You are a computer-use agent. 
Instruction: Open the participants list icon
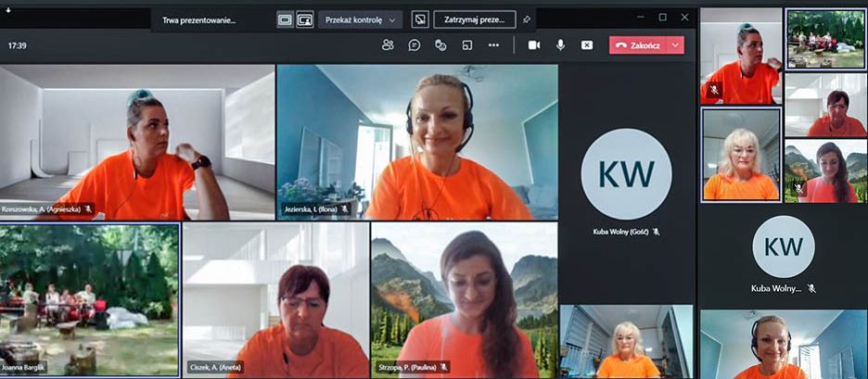pyautogui.click(x=388, y=44)
